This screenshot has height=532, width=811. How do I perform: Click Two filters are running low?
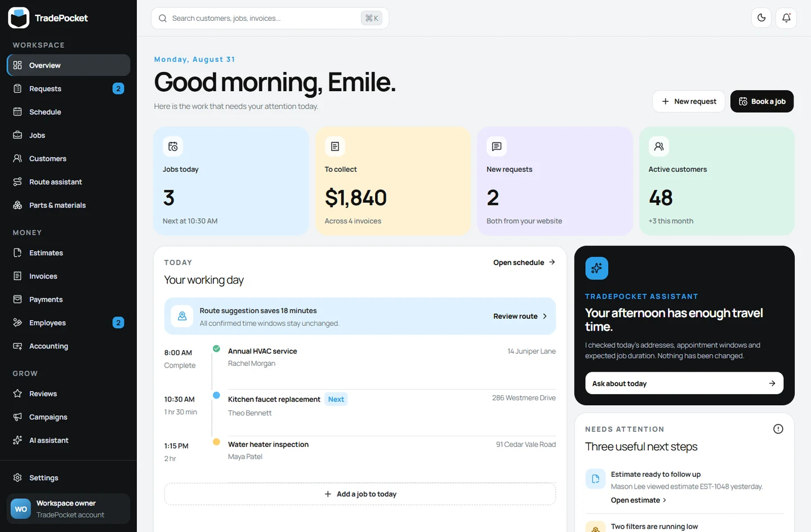[654, 527]
